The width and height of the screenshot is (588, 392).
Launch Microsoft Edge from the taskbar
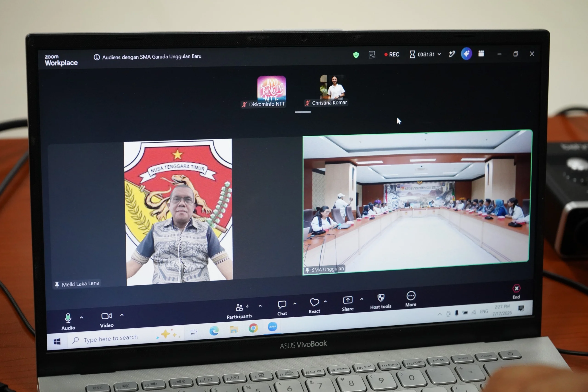[x=214, y=331]
